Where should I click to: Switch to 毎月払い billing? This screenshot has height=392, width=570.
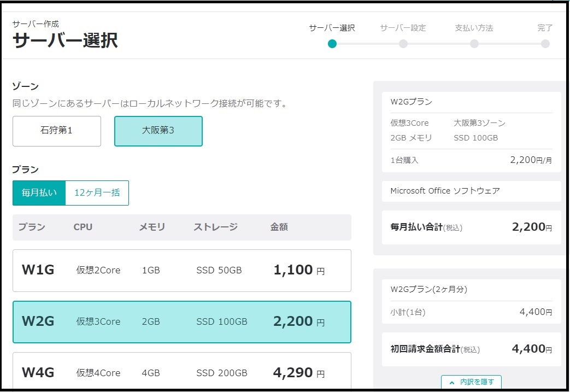pos(39,193)
